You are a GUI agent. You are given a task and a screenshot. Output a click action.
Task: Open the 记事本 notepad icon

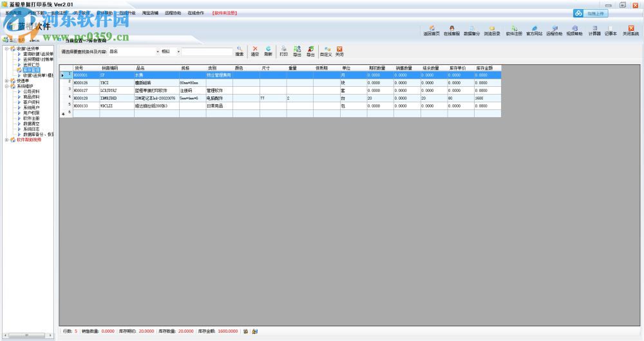tap(611, 31)
